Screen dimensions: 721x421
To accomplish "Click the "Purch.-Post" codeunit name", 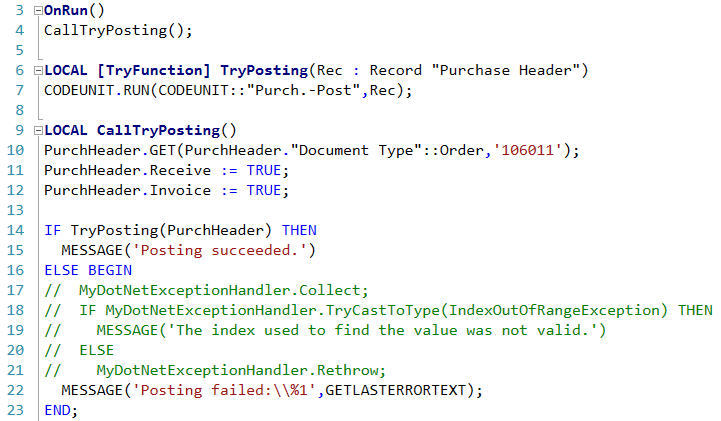I will (303, 91).
